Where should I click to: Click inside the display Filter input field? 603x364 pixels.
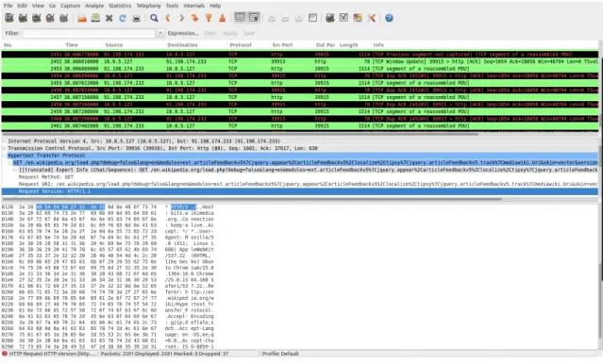tap(89, 33)
